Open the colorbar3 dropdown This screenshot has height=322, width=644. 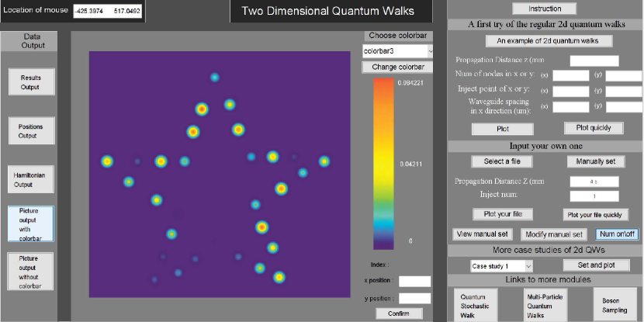point(397,51)
